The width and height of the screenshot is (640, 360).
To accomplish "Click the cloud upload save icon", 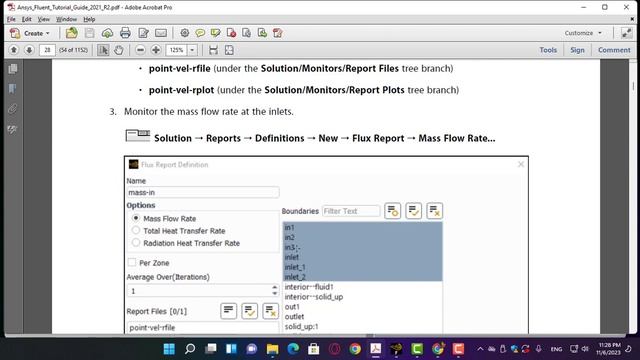I will pyautogui.click(x=107, y=33).
